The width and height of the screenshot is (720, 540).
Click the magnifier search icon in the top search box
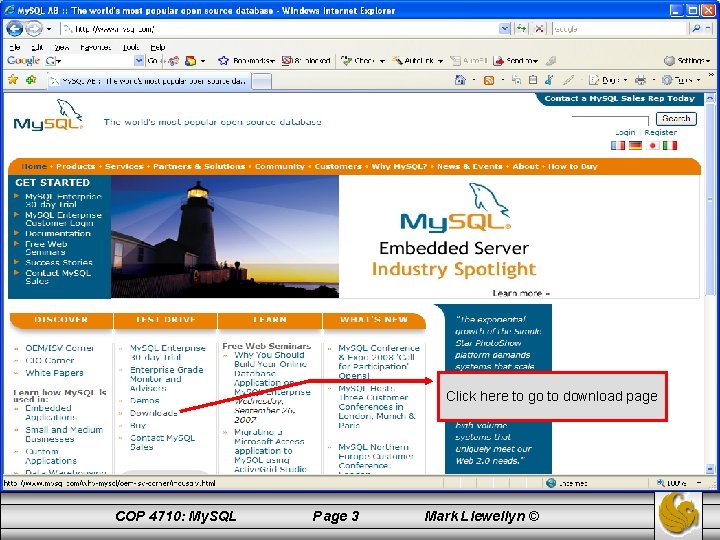click(696, 28)
